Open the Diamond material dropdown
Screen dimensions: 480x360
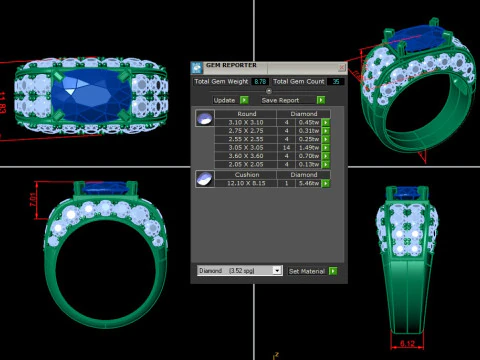tap(277, 271)
